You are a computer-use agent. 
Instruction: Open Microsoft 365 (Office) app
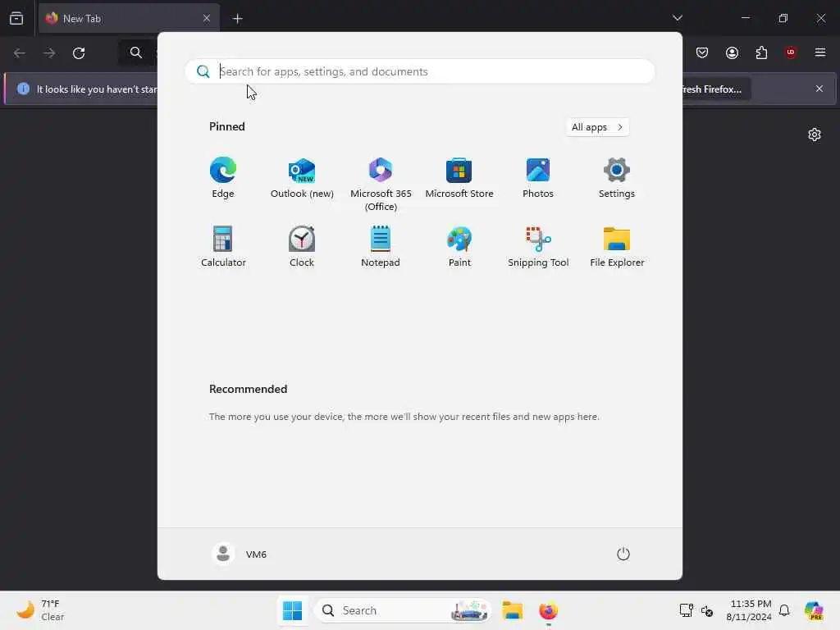pos(381,185)
